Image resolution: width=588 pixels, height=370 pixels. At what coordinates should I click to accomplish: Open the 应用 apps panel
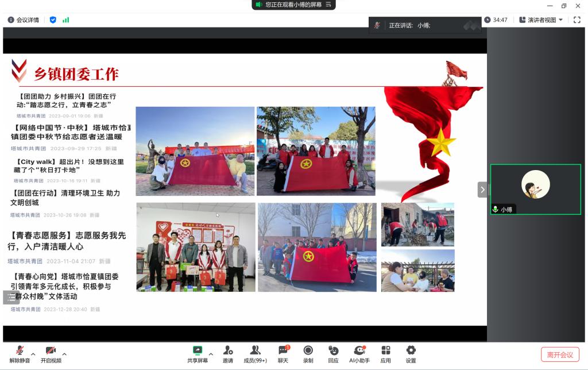(x=385, y=354)
